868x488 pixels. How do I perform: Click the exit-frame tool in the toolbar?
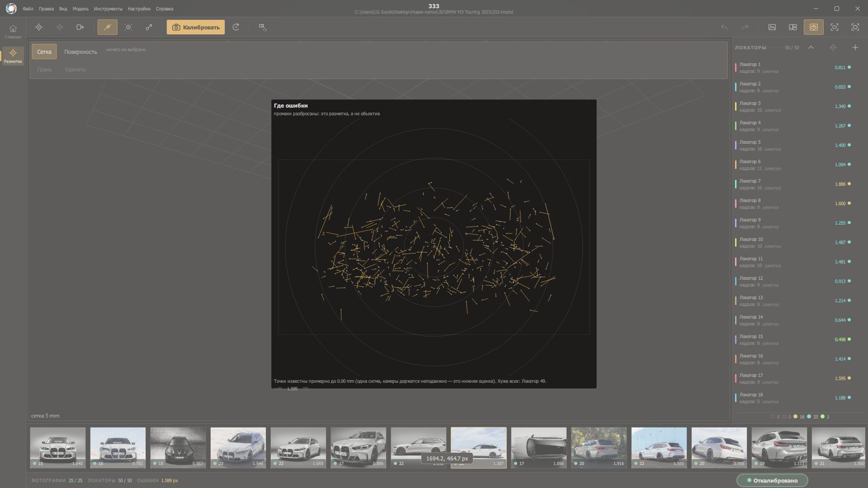click(x=80, y=27)
